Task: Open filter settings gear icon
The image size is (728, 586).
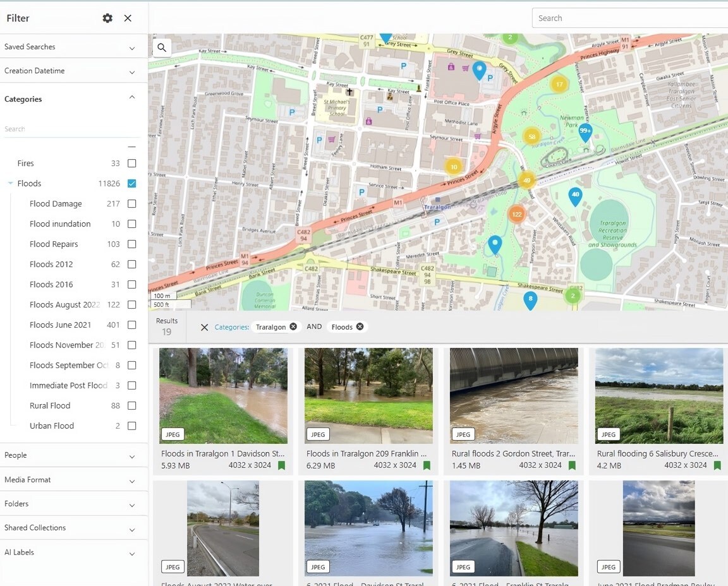Action: click(107, 18)
